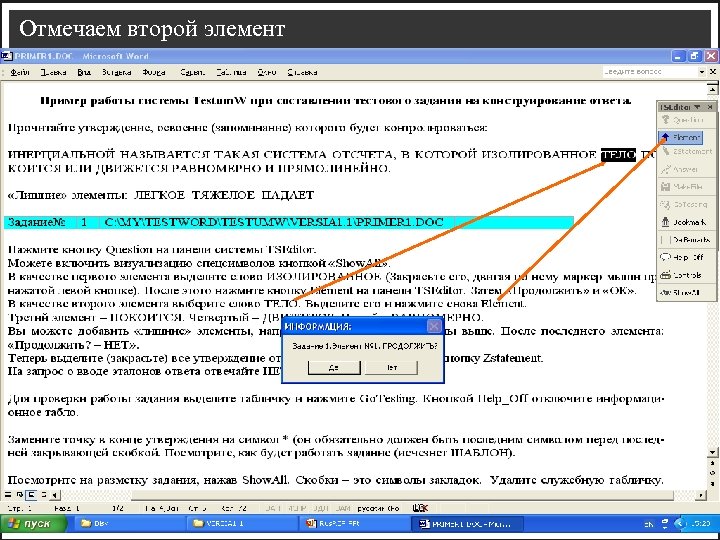The image size is (720, 540).
Task: Close the ИНФОРМАЦИЯ dialog with its X
Action: click(433, 326)
